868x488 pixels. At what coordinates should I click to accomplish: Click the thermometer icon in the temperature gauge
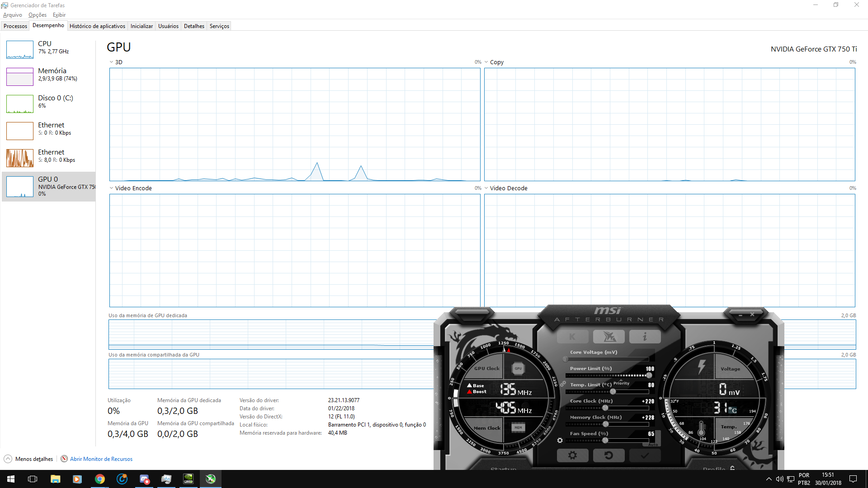coord(701,428)
